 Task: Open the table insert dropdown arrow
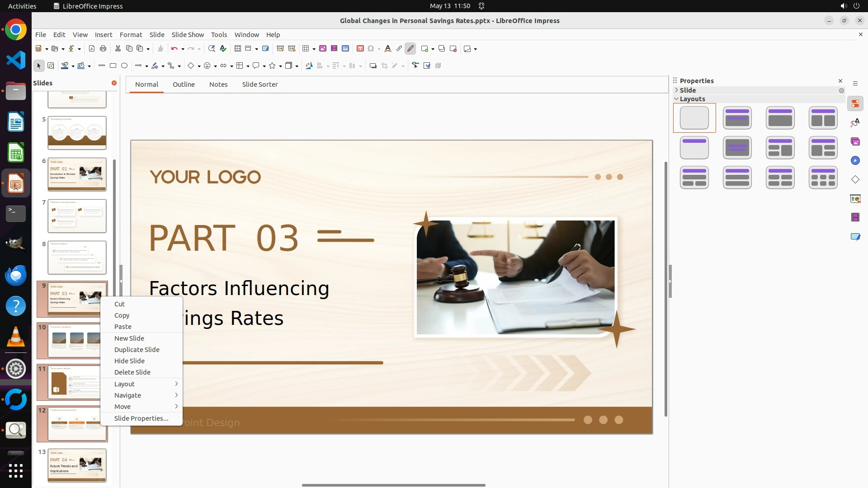314,49
